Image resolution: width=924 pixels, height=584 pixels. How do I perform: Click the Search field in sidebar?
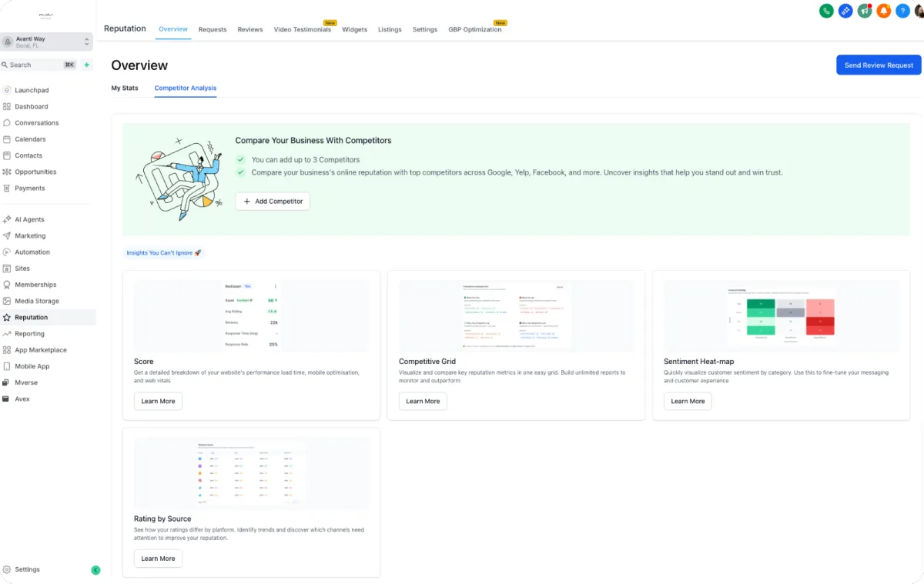[x=38, y=65]
